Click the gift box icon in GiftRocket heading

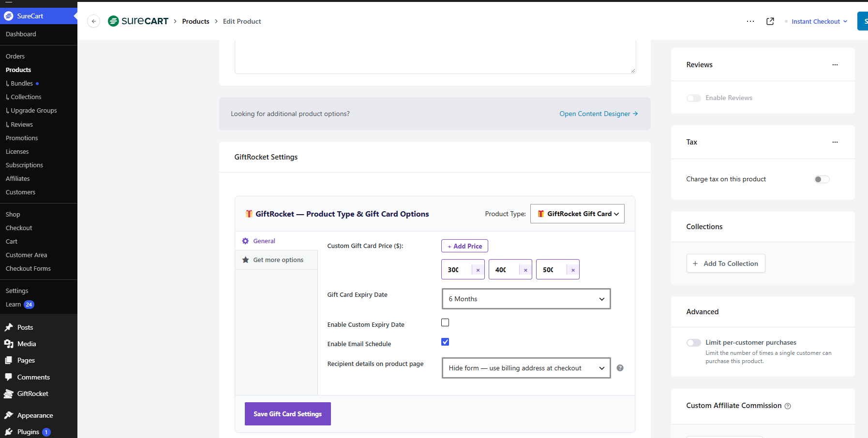click(249, 214)
